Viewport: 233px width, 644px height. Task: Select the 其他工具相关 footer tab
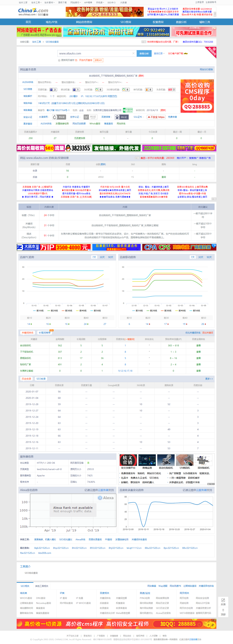click(42, 586)
